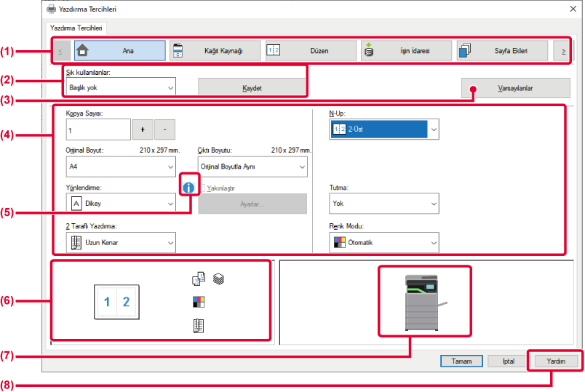The height and width of the screenshot is (392, 585).
Task: Click the 2-sided booklet icon in preview
Action: pyautogui.click(x=199, y=326)
